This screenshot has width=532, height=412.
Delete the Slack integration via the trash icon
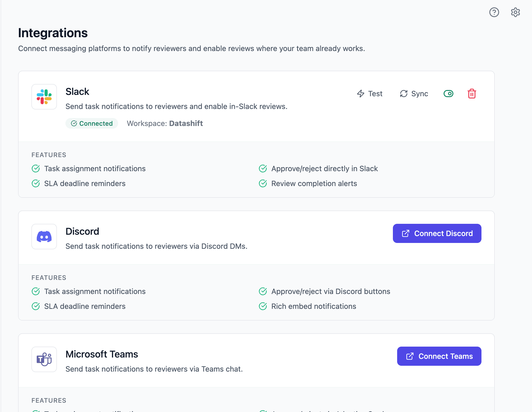pyautogui.click(x=472, y=94)
